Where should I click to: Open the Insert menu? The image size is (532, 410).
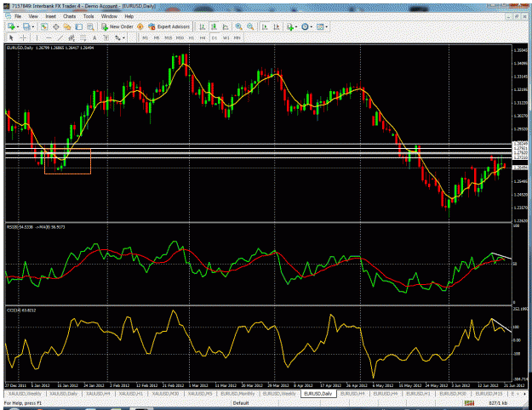(x=50, y=16)
